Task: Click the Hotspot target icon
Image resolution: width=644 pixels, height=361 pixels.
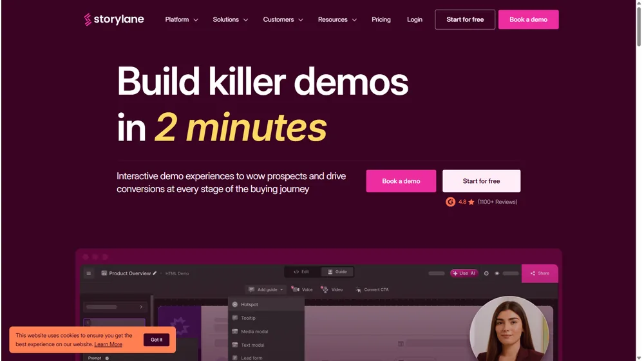Action: [235, 305]
